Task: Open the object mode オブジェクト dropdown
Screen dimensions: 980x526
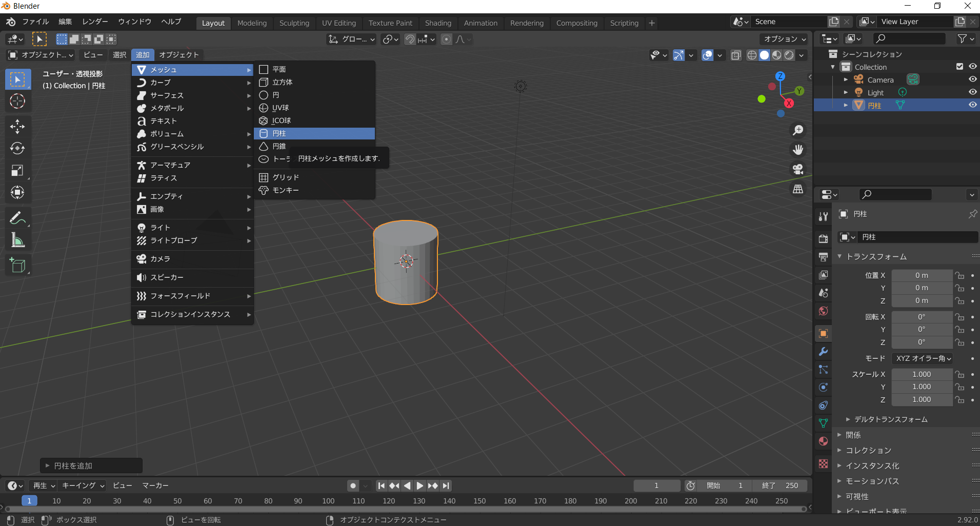Action: (41, 55)
